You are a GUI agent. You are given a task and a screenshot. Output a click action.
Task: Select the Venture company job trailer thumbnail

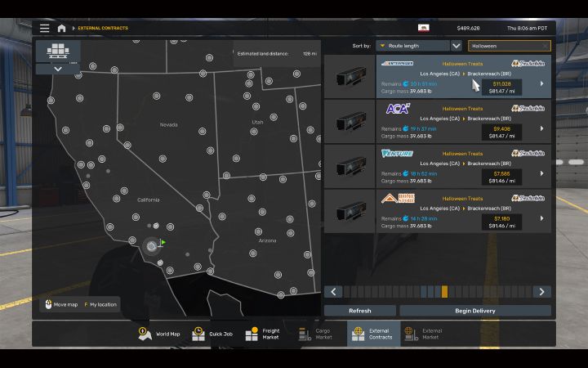pos(350,167)
